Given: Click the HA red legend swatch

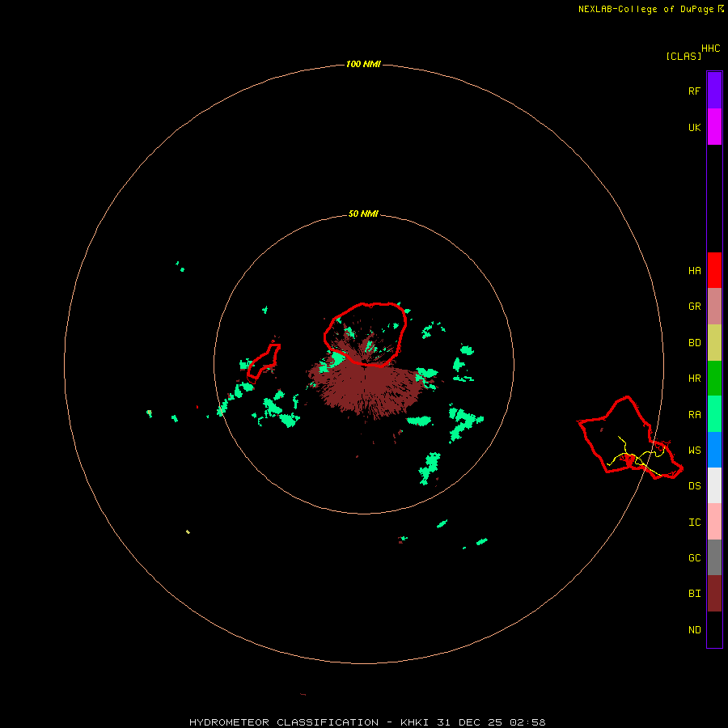Looking at the screenshot, I should [714, 270].
